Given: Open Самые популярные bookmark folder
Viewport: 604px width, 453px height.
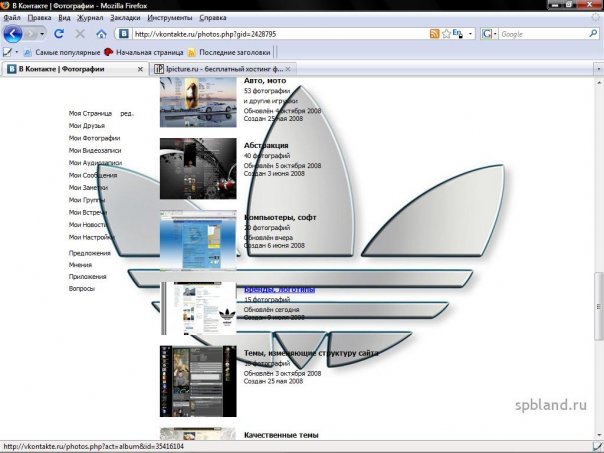Looking at the screenshot, I should click(x=62, y=52).
